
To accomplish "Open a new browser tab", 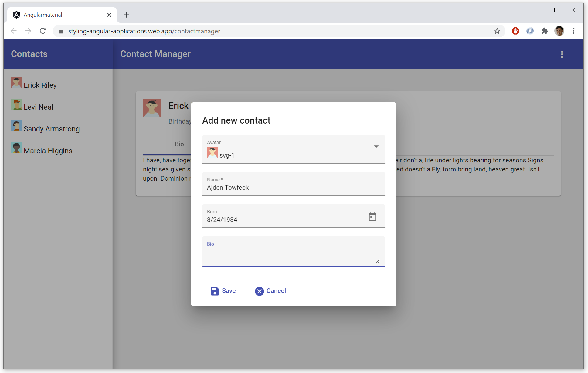I will (127, 15).
